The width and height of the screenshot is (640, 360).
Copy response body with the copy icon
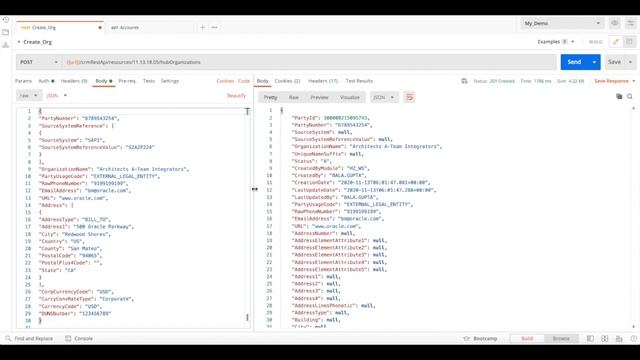[x=619, y=96]
